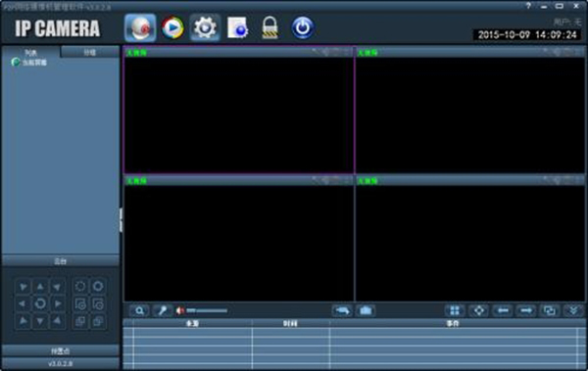Image resolution: width=588 pixels, height=371 pixels.
Task: Move PTZ camera left
Action: pos(23,303)
